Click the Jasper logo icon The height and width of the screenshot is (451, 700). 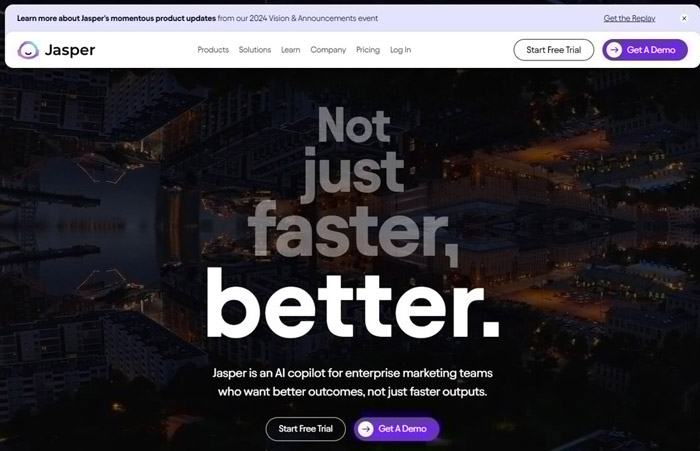click(x=28, y=50)
